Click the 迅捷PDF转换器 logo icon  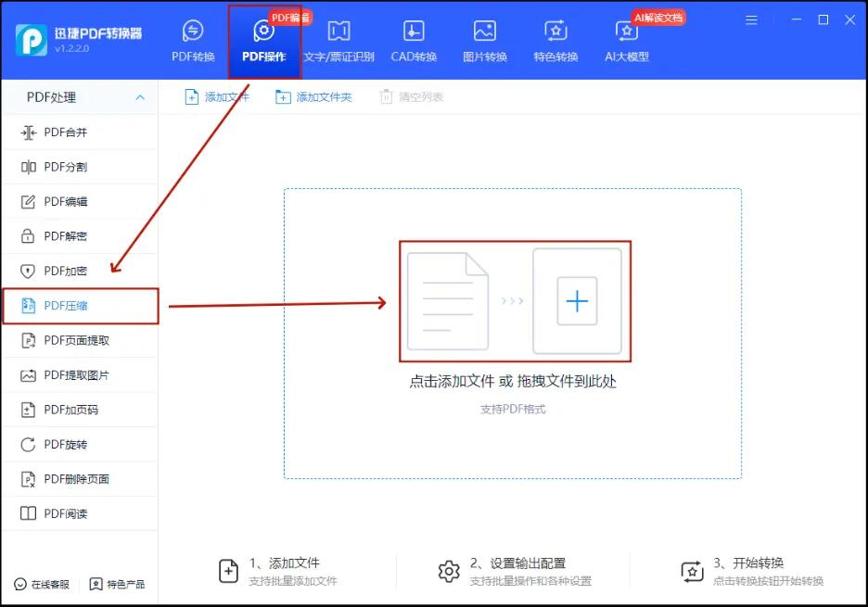[31, 40]
